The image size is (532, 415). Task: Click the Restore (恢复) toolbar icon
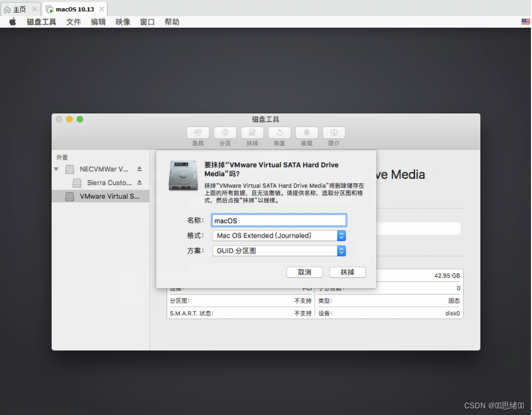279,133
